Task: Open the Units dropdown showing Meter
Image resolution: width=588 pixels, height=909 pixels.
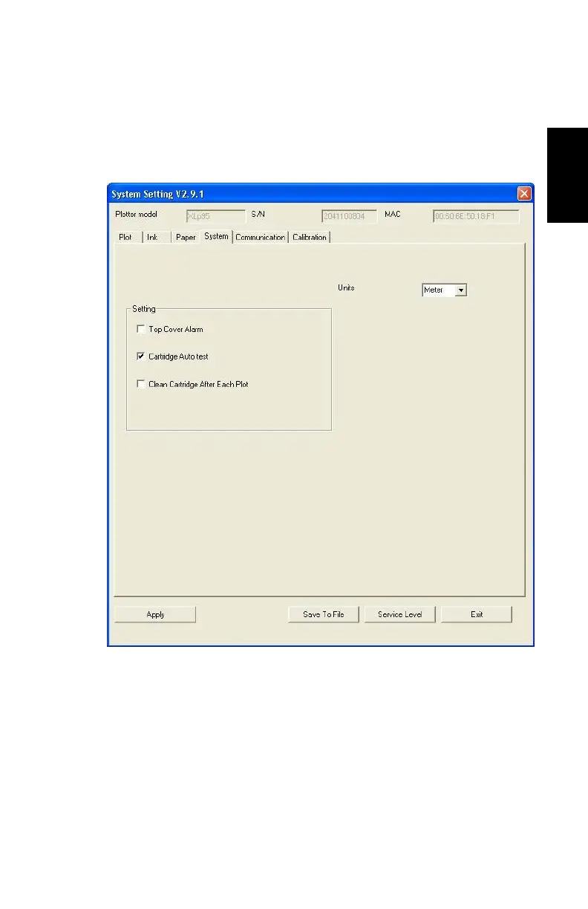Action: (x=460, y=290)
